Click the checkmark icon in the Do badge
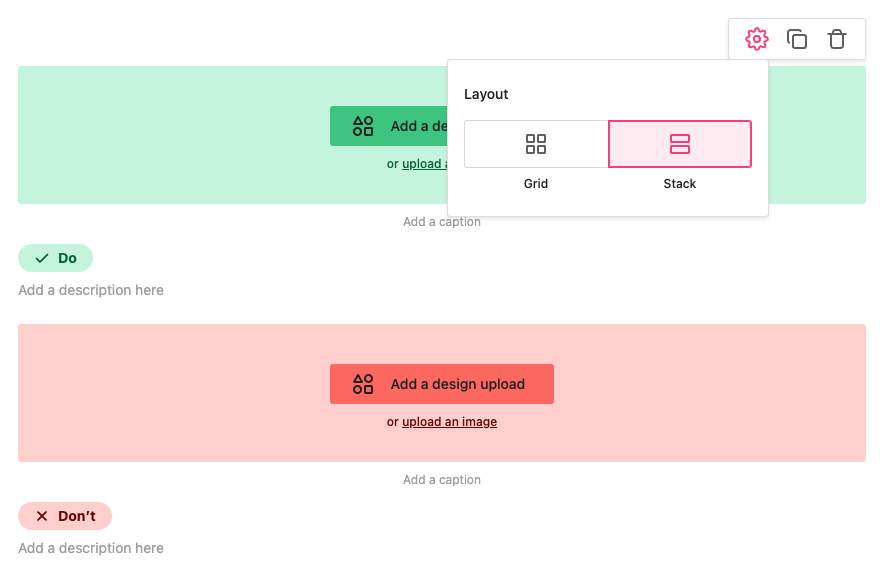Viewport: 883px width, 569px height. [42, 258]
